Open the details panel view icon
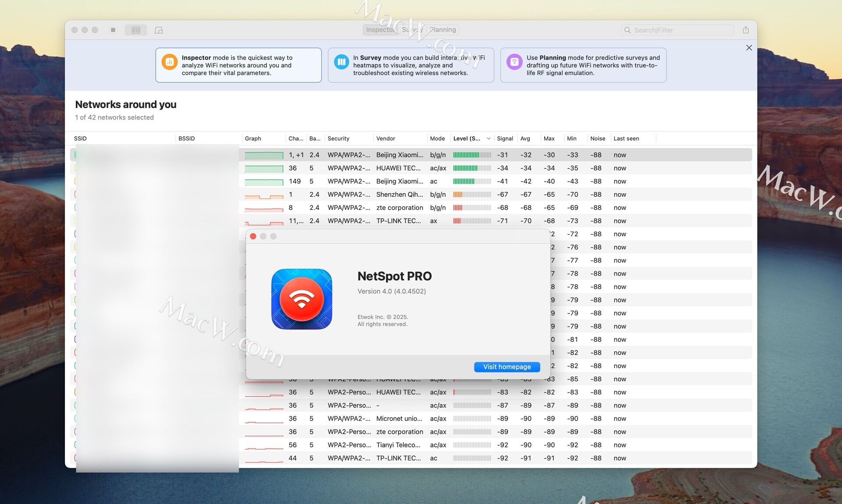The width and height of the screenshot is (842, 504). (x=159, y=30)
